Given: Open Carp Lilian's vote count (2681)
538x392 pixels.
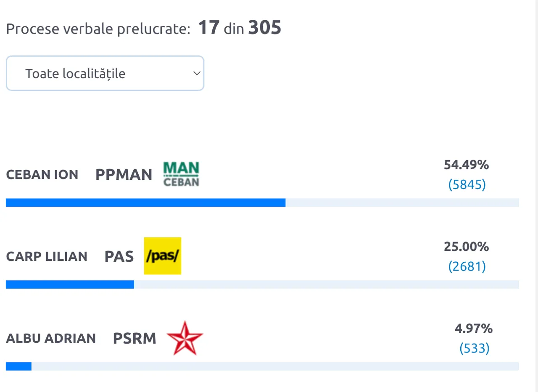Looking at the screenshot, I should (x=467, y=266).
